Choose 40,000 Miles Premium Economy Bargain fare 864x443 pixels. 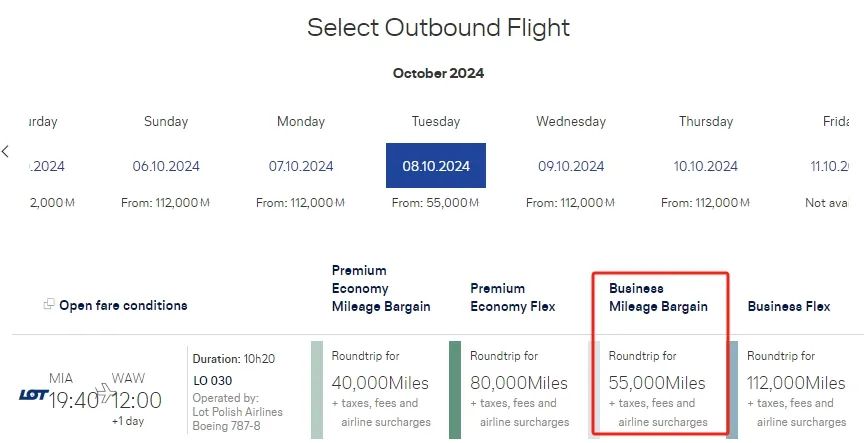[380, 390]
